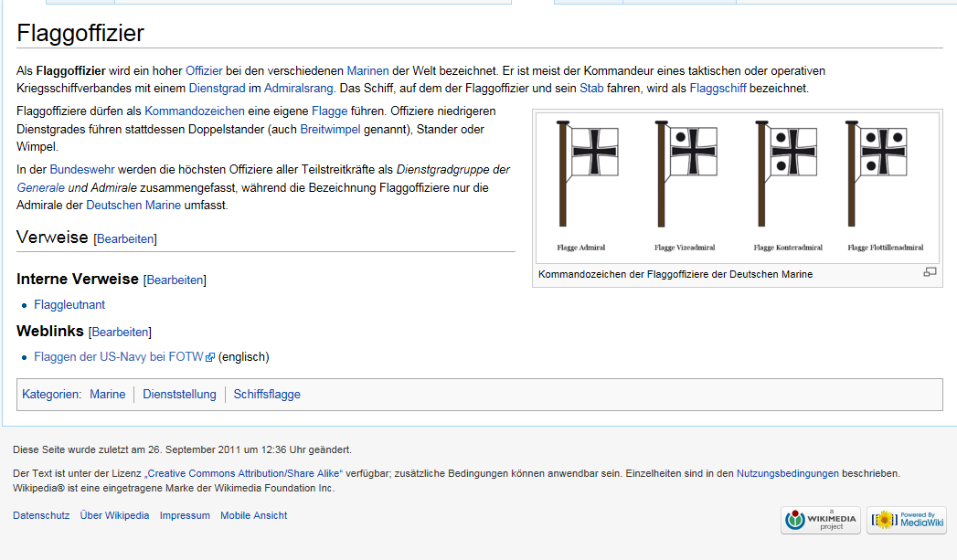
Task: Click the Powered by MediaWiki badge
Action: [906, 520]
